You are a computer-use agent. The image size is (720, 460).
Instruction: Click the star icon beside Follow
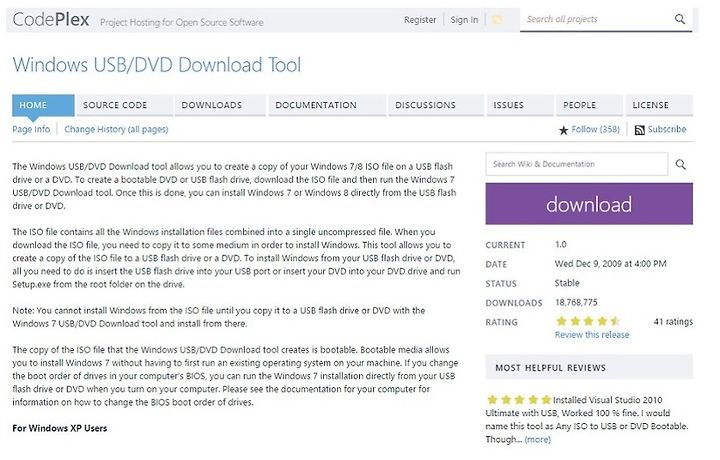tap(563, 130)
